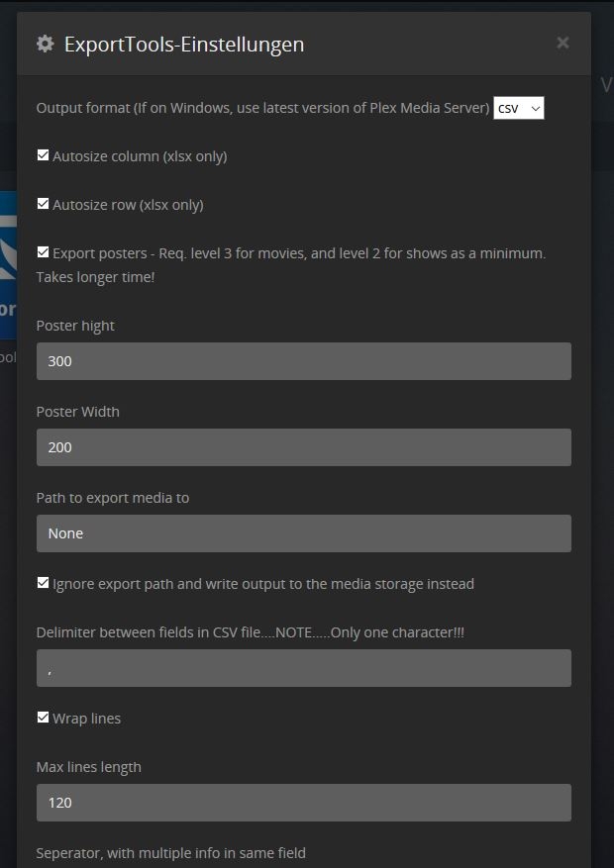Viewport: 614px width, 868px height.
Task: Click the "Poster Width" label text
Action: pos(77,412)
